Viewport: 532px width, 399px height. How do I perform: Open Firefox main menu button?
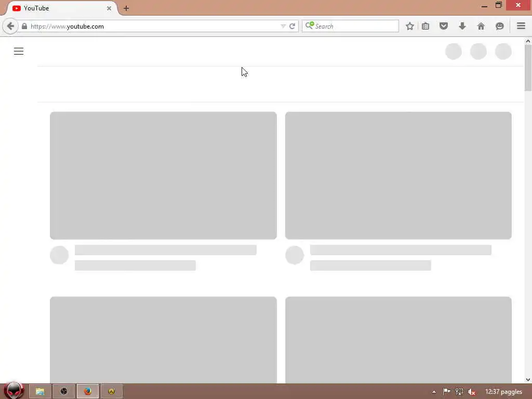pos(521,26)
